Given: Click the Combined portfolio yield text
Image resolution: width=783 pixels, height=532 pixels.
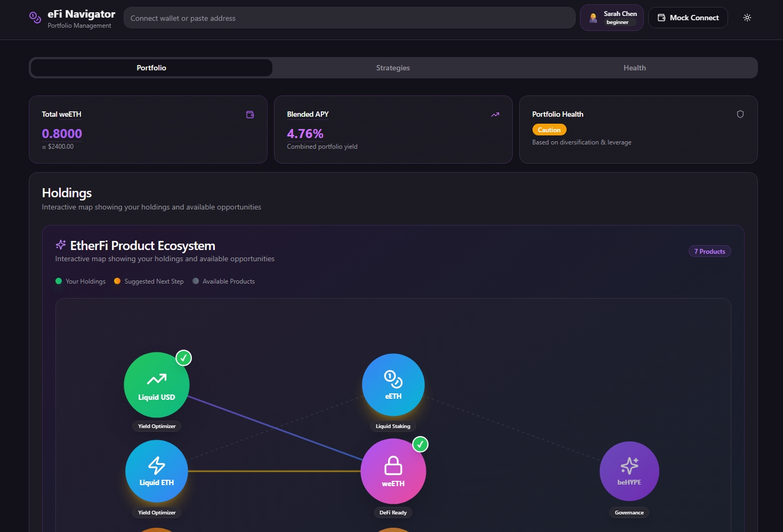Looking at the screenshot, I should pyautogui.click(x=322, y=147).
